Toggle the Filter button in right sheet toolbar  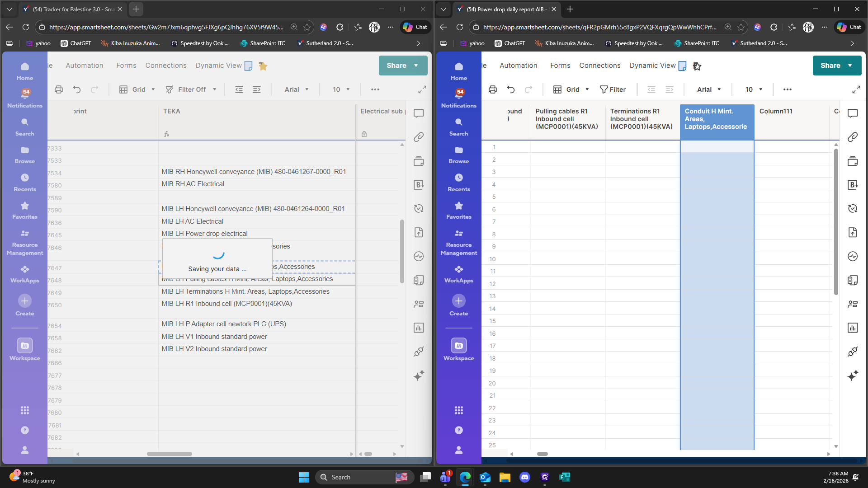(x=613, y=89)
